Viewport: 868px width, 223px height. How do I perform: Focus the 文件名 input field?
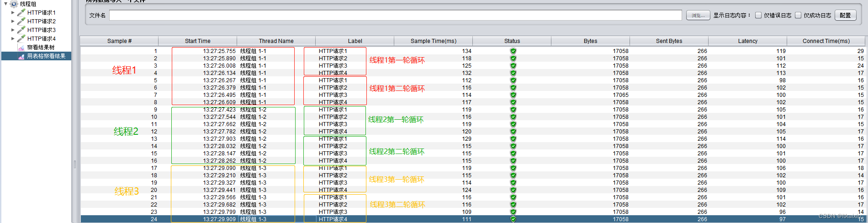coord(396,15)
